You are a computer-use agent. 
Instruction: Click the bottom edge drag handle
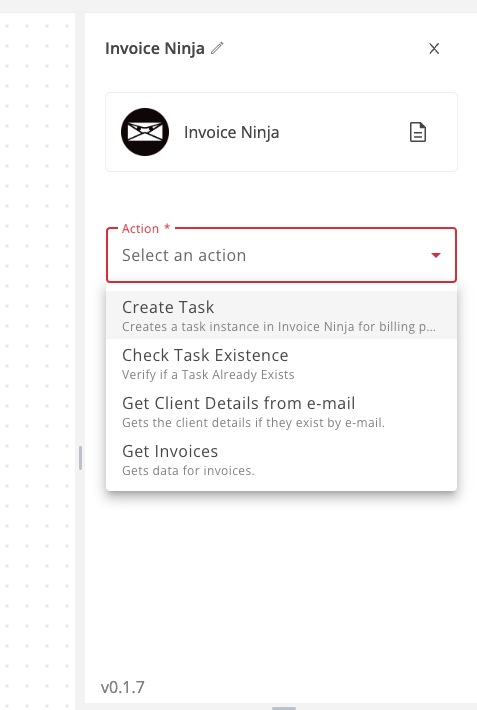click(x=284, y=708)
